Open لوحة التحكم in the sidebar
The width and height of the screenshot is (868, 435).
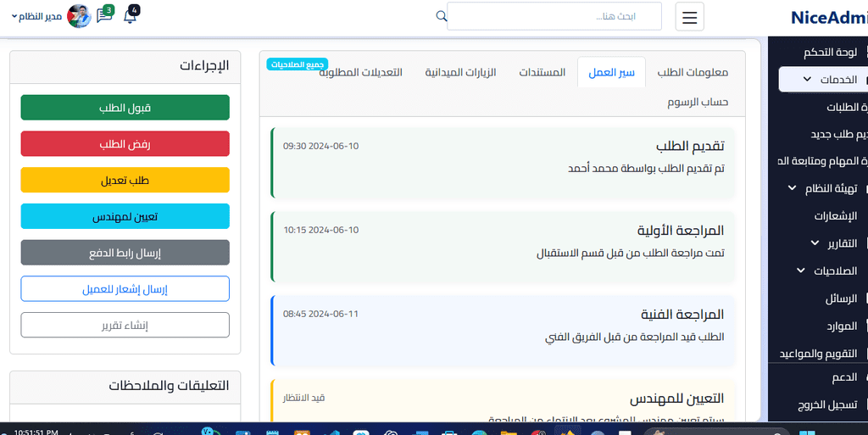(x=831, y=53)
